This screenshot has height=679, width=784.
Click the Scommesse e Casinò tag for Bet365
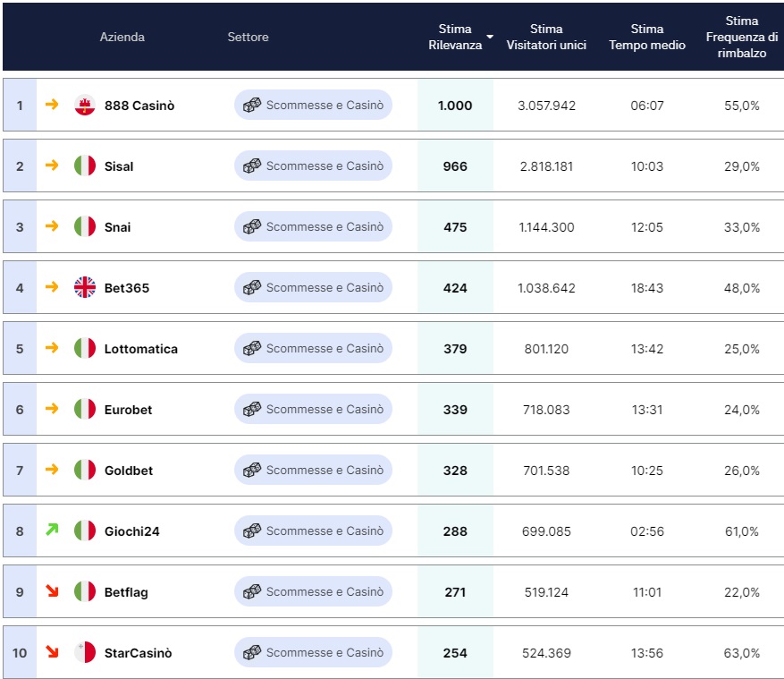coord(313,287)
